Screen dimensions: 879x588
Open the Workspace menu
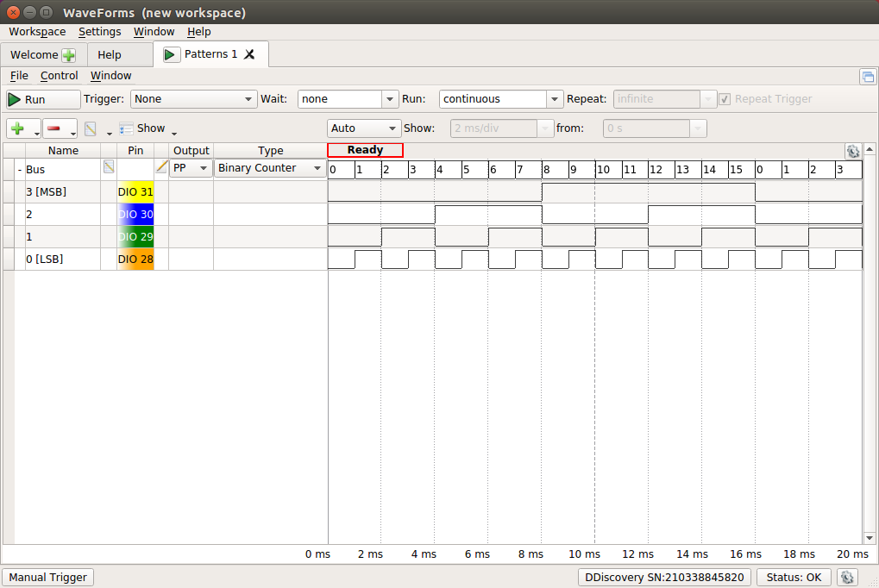pyautogui.click(x=37, y=32)
